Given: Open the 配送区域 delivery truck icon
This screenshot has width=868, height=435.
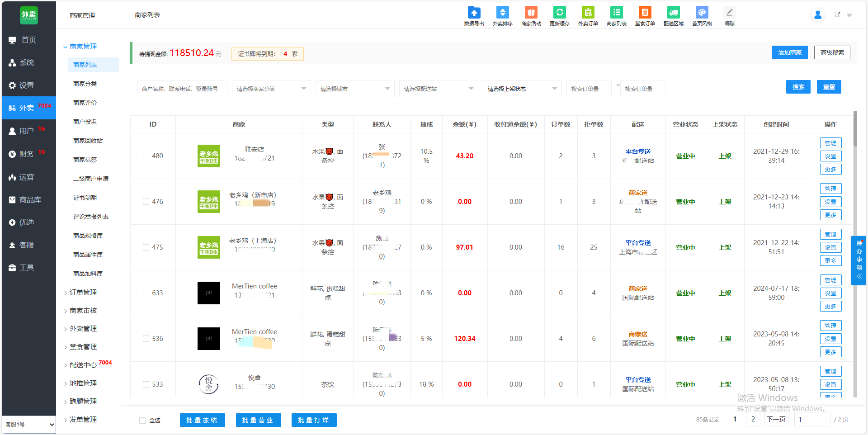Looking at the screenshot, I should (673, 13).
